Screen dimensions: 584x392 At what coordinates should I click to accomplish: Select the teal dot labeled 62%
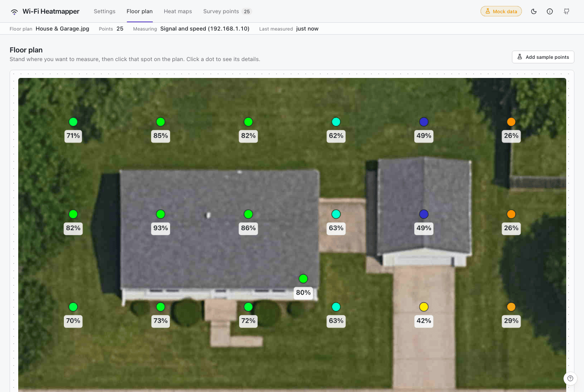pyautogui.click(x=336, y=122)
